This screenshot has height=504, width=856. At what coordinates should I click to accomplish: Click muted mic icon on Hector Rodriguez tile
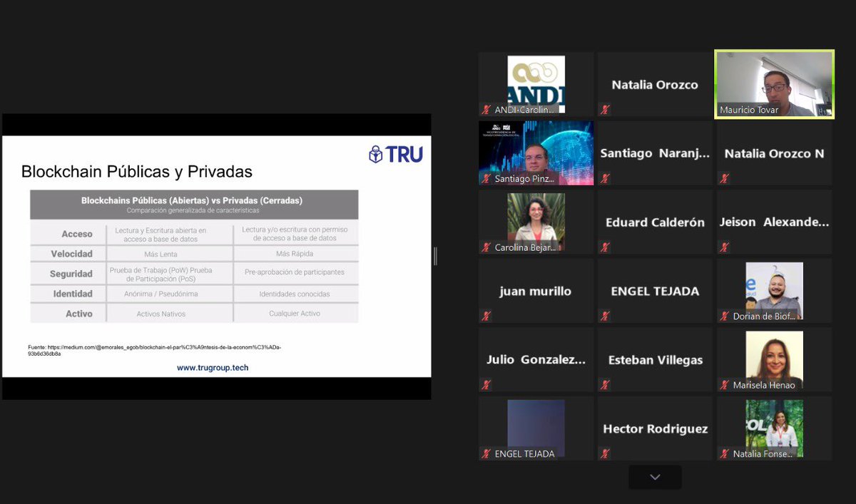point(605,453)
